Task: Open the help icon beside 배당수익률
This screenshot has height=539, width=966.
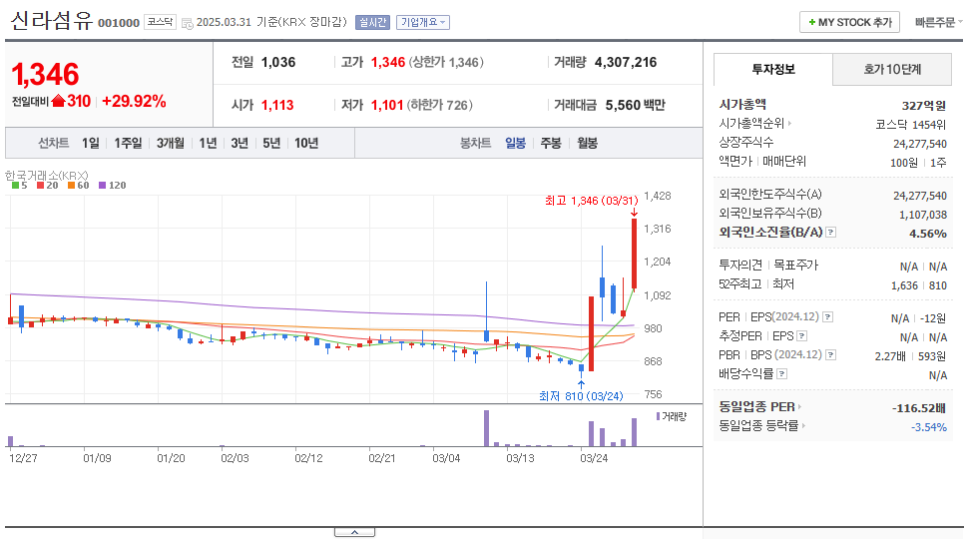Action: click(782, 374)
